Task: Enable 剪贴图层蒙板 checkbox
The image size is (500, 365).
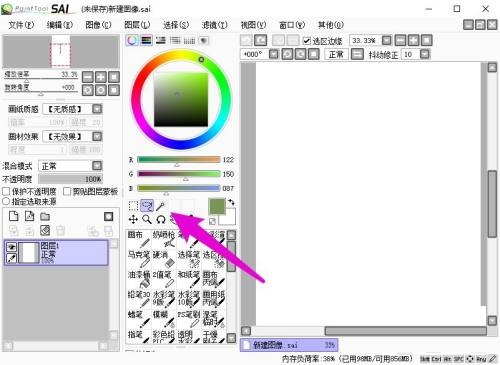Action: tap(67, 191)
